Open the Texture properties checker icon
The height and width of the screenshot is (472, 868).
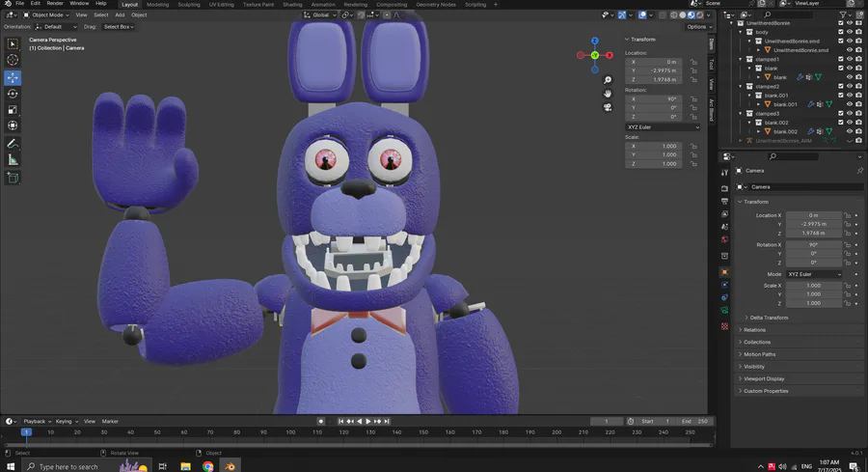point(724,327)
